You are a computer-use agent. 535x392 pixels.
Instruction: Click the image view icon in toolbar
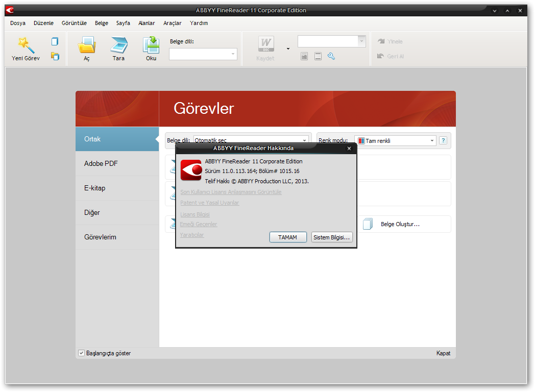(x=304, y=56)
